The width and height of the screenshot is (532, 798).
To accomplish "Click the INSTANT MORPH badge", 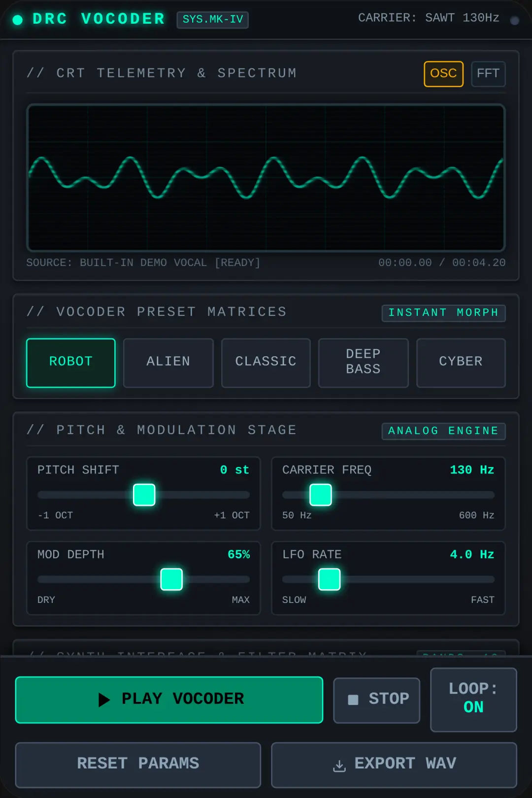I will click(443, 313).
